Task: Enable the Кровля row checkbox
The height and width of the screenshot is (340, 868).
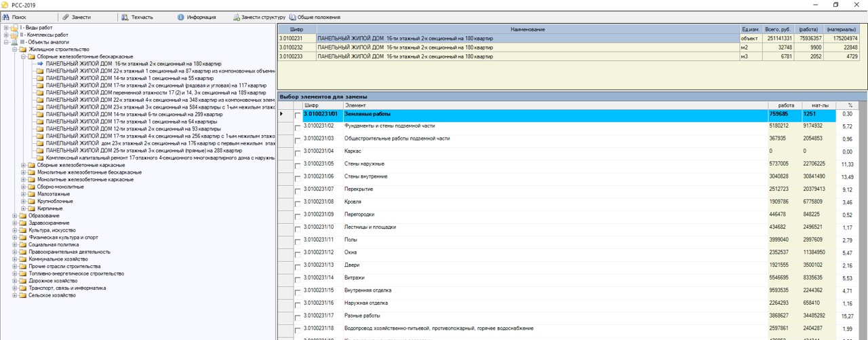Action: 298,204
